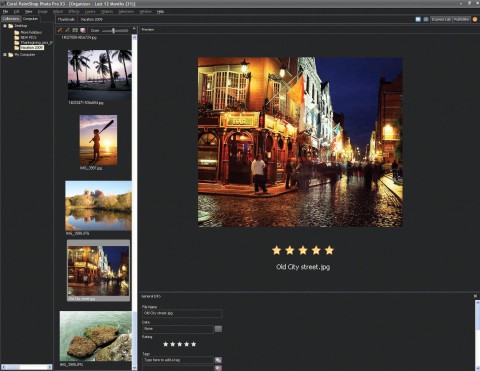Screen dimensions: 480x371
Task: Click the folder tree horizontal scrollbar
Action: 27,367
